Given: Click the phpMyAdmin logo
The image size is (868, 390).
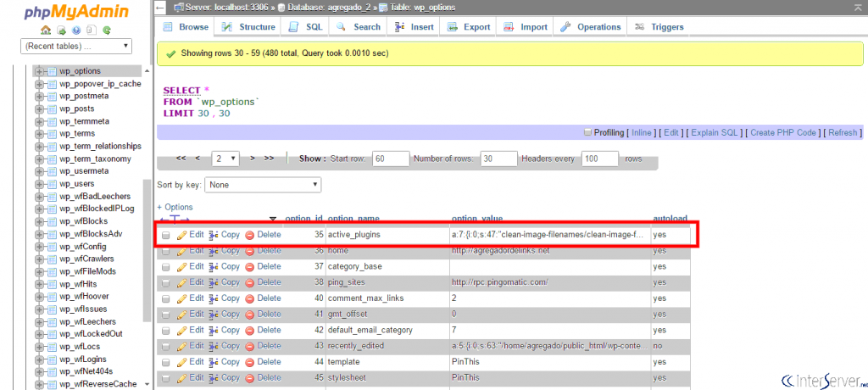Looking at the screenshot, I should click(76, 12).
